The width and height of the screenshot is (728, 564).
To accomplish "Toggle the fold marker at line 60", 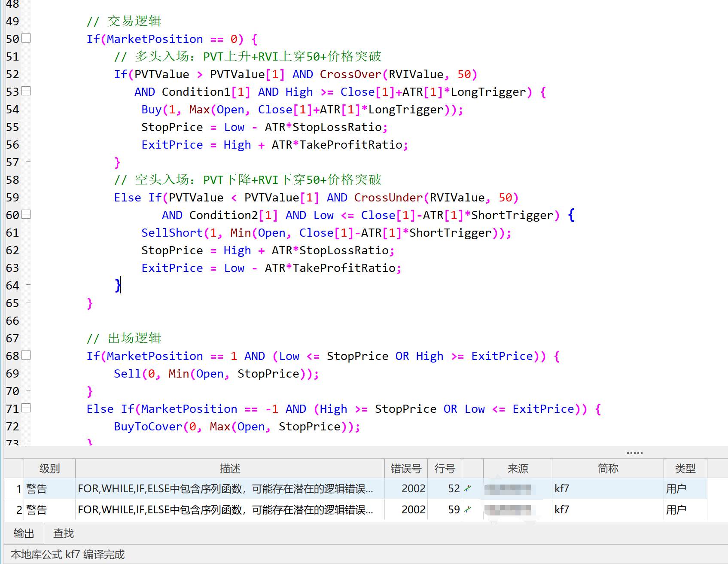I will 26,215.
